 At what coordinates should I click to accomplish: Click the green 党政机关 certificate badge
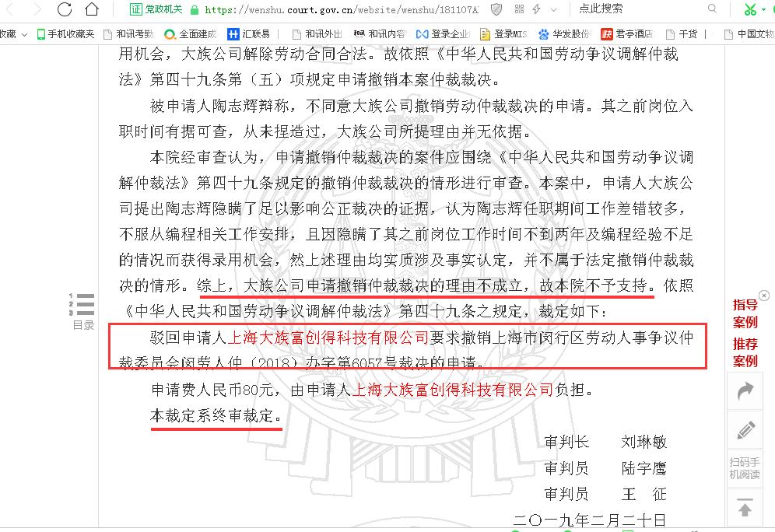[x=156, y=9]
